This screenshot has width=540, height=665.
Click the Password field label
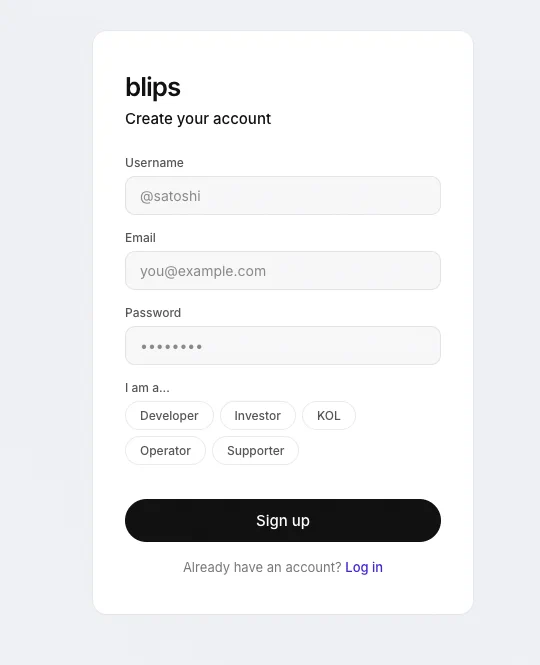153,313
